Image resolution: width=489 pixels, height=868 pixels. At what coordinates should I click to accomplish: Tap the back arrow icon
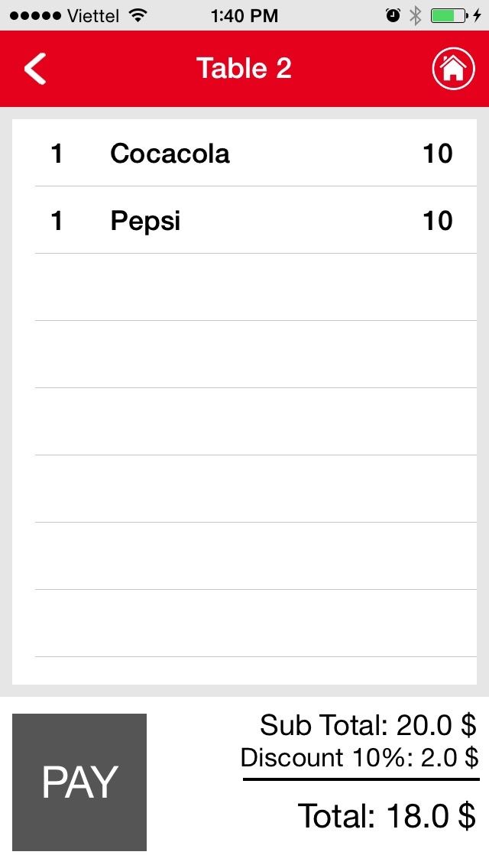35,69
